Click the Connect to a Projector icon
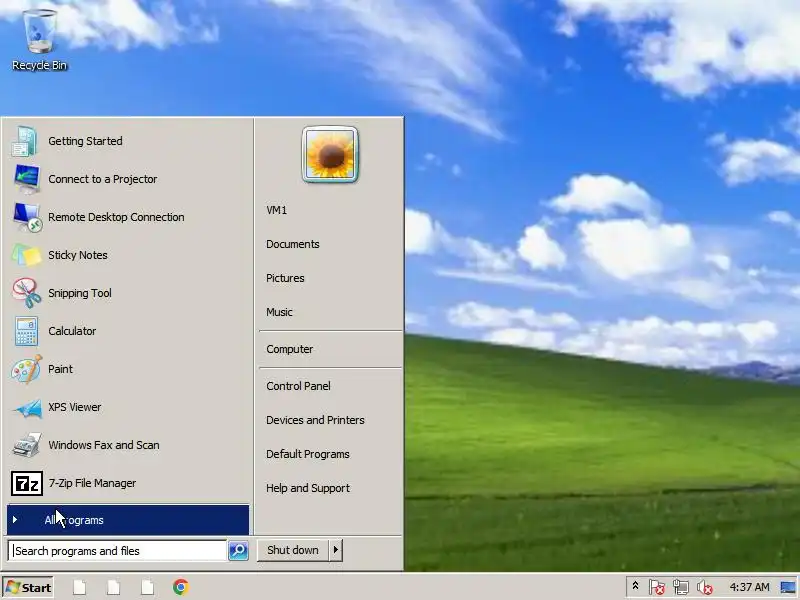The image size is (800, 600). (x=27, y=179)
